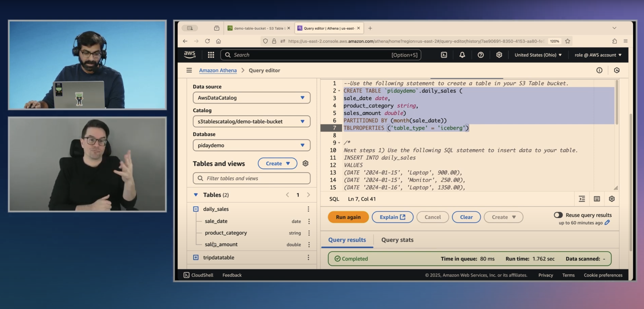Screen dimensions: 644x309
Task: Collapse the daily_sales table tree
Action: 196,209
